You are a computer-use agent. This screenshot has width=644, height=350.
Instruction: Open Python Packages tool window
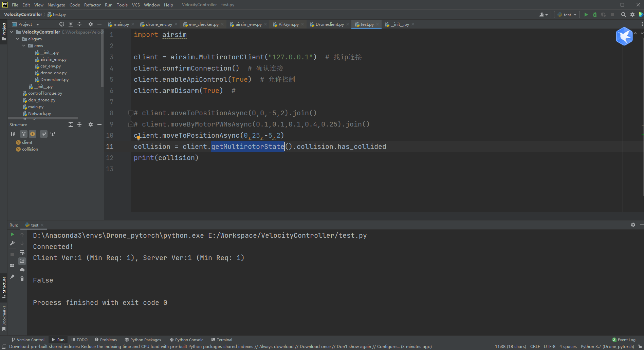[143, 339]
